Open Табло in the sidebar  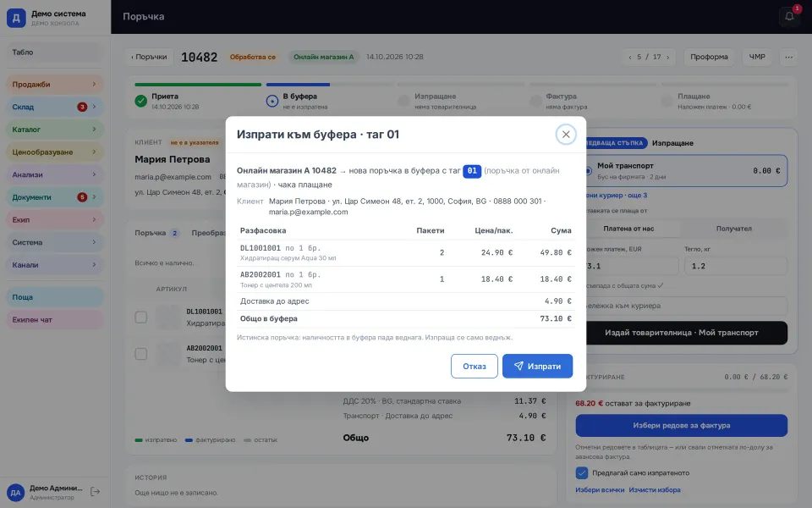[x=55, y=52]
